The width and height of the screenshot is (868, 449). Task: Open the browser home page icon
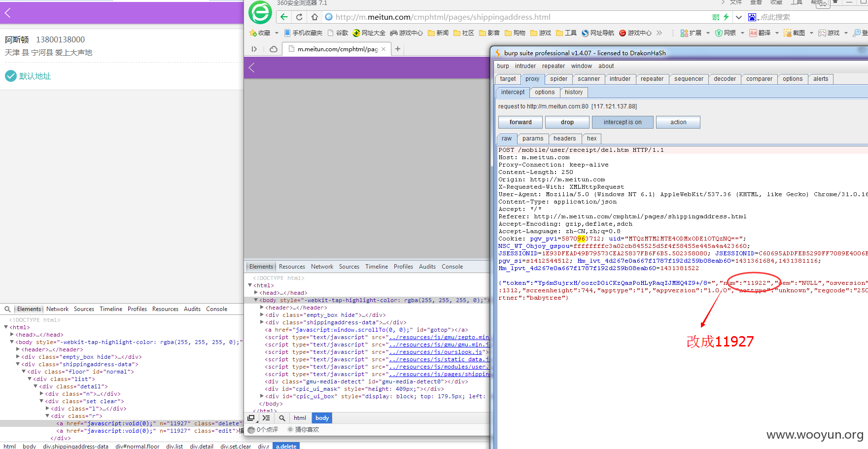(x=314, y=17)
